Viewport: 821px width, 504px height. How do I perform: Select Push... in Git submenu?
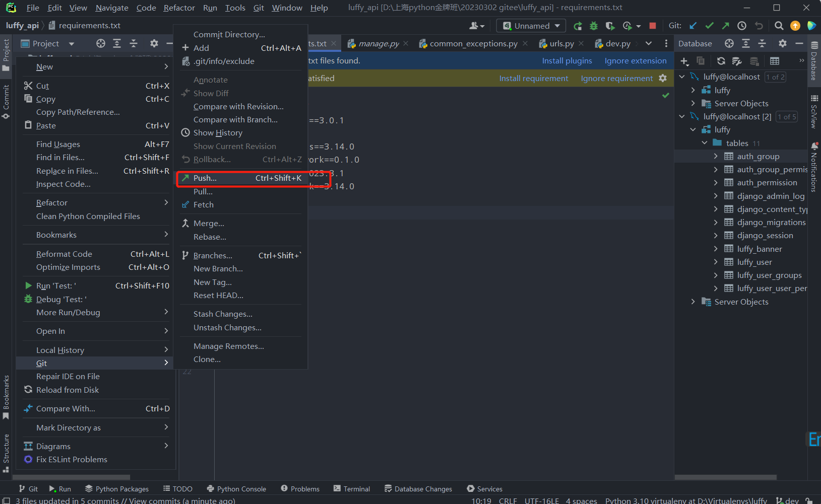click(241, 178)
